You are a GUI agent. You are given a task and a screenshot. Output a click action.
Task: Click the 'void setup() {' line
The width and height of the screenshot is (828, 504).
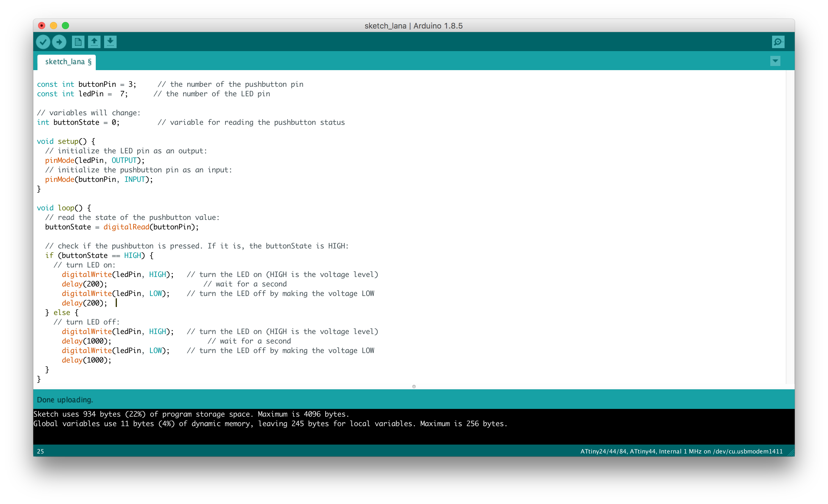point(66,141)
